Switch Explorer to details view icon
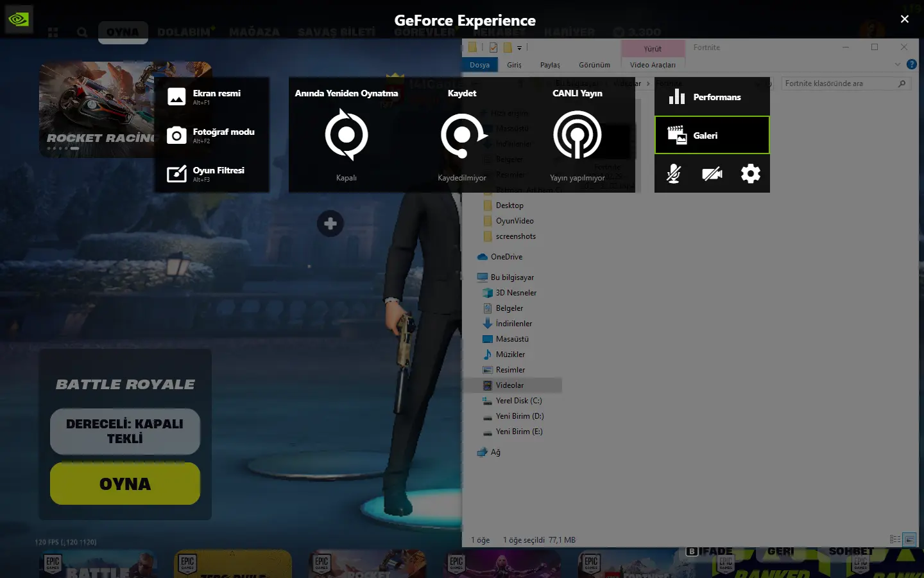 (895, 539)
